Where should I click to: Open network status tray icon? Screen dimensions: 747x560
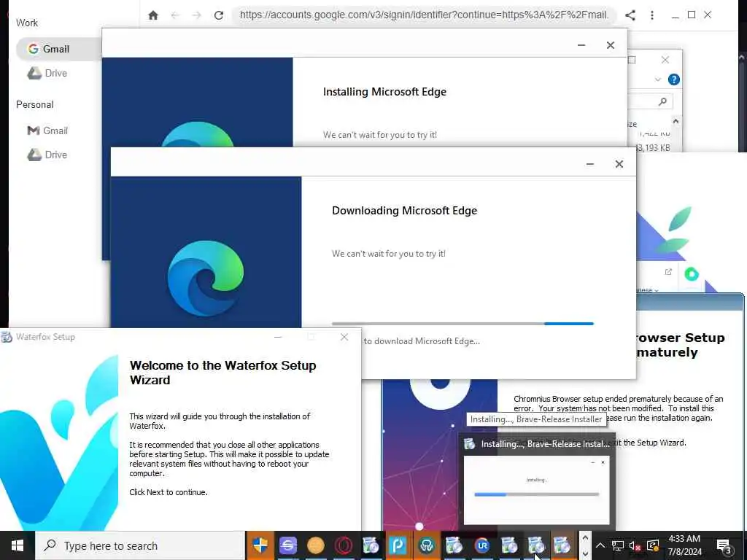pyautogui.click(x=617, y=545)
